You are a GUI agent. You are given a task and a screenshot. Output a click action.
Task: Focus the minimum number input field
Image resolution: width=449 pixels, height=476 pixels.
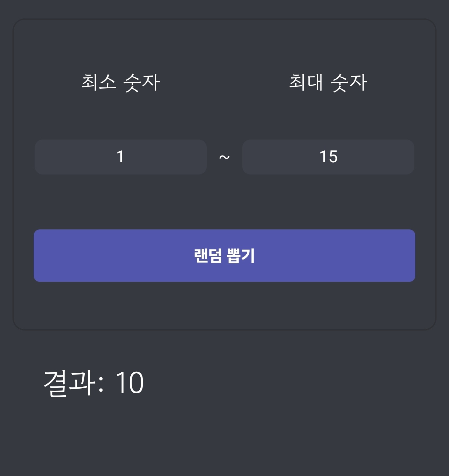click(x=120, y=157)
